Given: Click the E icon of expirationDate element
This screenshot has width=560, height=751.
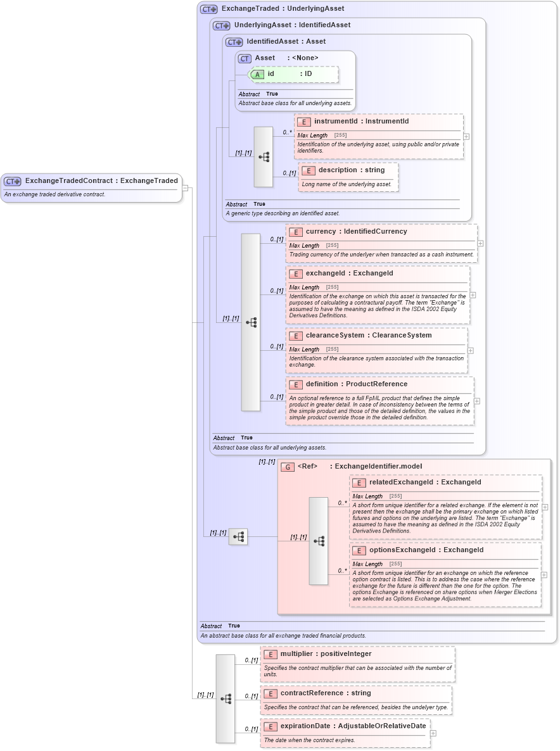Looking at the screenshot, I should (270, 726).
